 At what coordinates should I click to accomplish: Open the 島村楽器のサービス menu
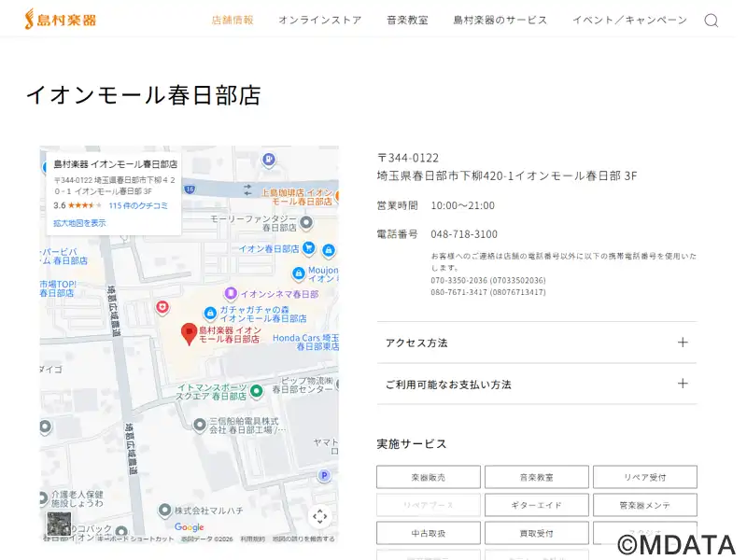tap(500, 20)
